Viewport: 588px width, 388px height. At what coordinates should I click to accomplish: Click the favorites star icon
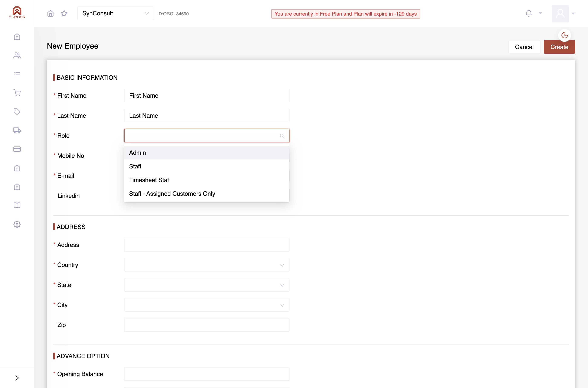click(x=64, y=13)
